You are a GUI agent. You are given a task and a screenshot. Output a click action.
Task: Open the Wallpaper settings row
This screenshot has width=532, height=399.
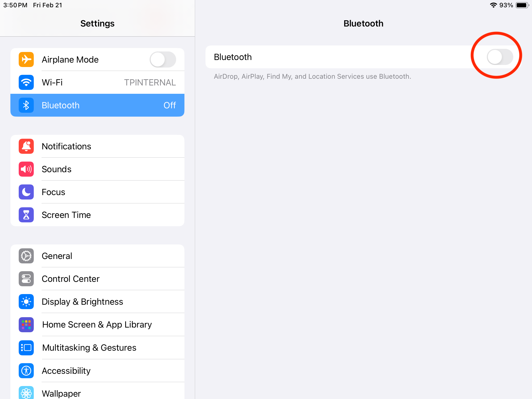coord(61,393)
